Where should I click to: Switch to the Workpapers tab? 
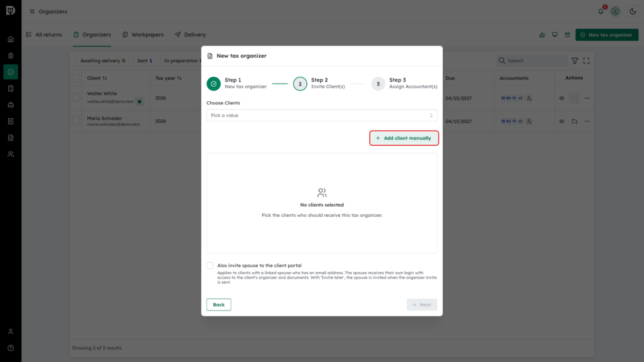tap(143, 35)
